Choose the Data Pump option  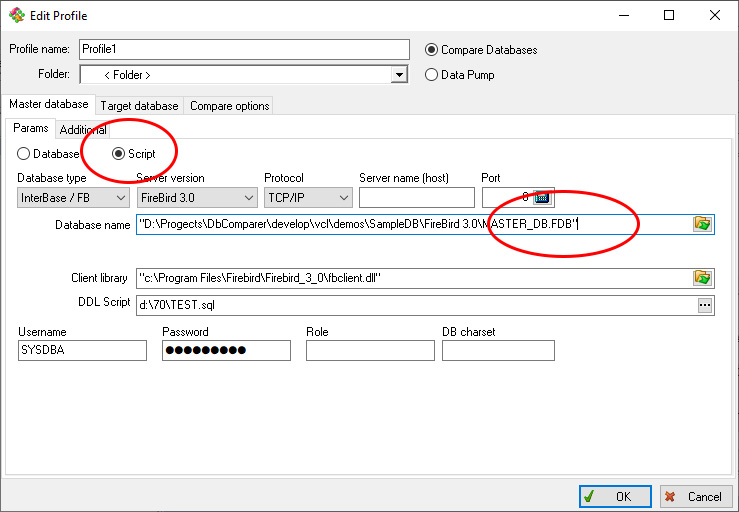pos(432,74)
